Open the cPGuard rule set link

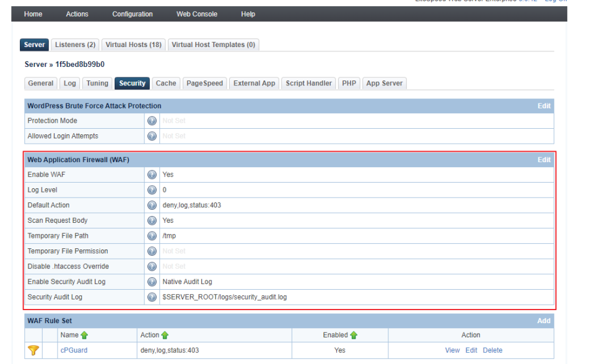pyautogui.click(x=74, y=350)
